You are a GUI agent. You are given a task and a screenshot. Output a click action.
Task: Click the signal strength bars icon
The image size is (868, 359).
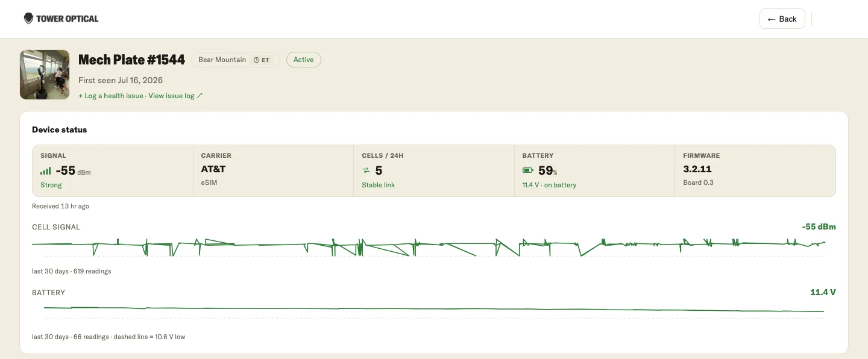tap(46, 171)
